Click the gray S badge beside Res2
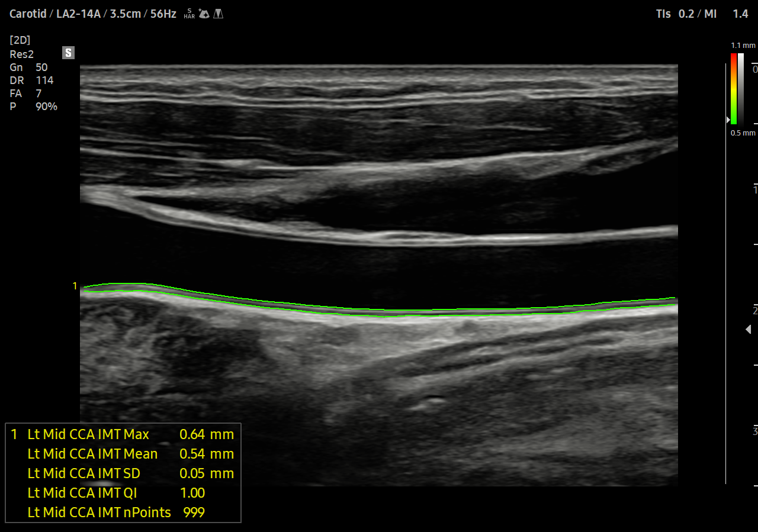This screenshot has height=532, width=758. (69, 53)
